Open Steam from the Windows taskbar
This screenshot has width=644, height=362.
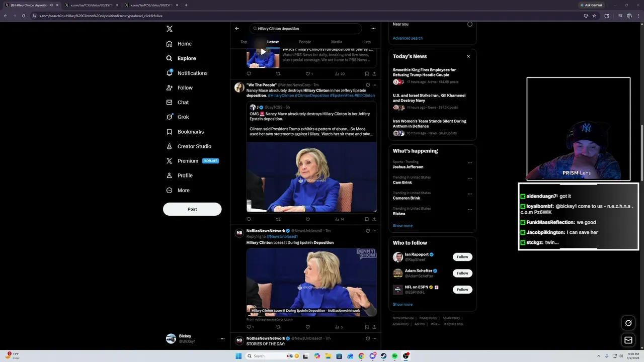[383, 356]
